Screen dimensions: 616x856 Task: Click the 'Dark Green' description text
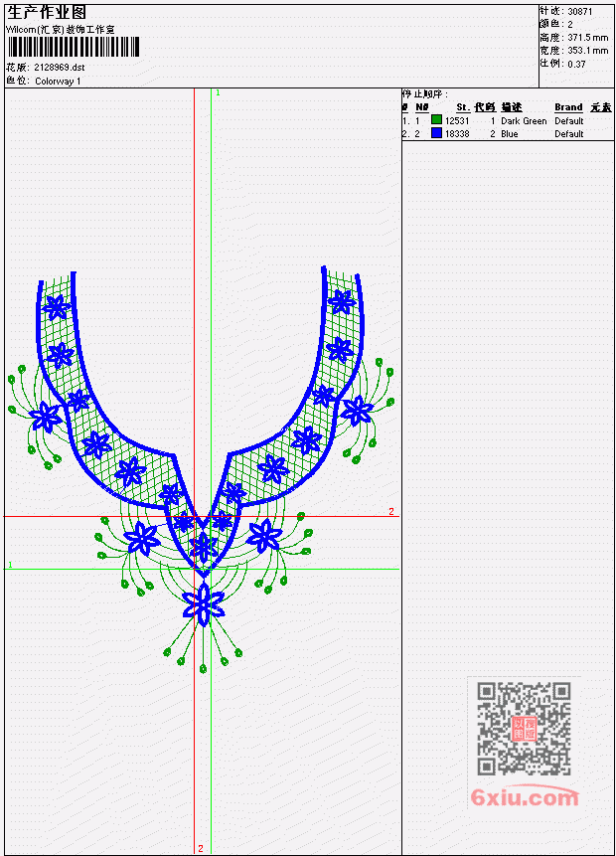524,120
